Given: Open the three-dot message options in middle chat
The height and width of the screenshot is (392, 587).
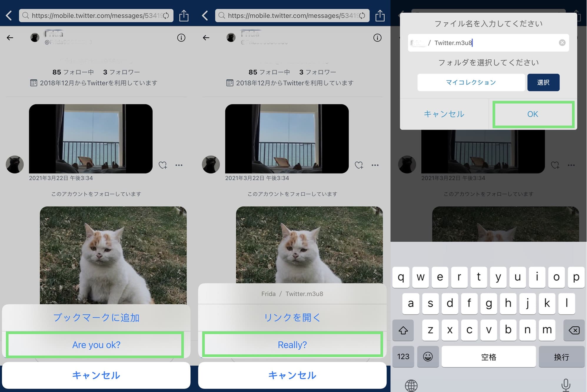Looking at the screenshot, I should pos(375,165).
